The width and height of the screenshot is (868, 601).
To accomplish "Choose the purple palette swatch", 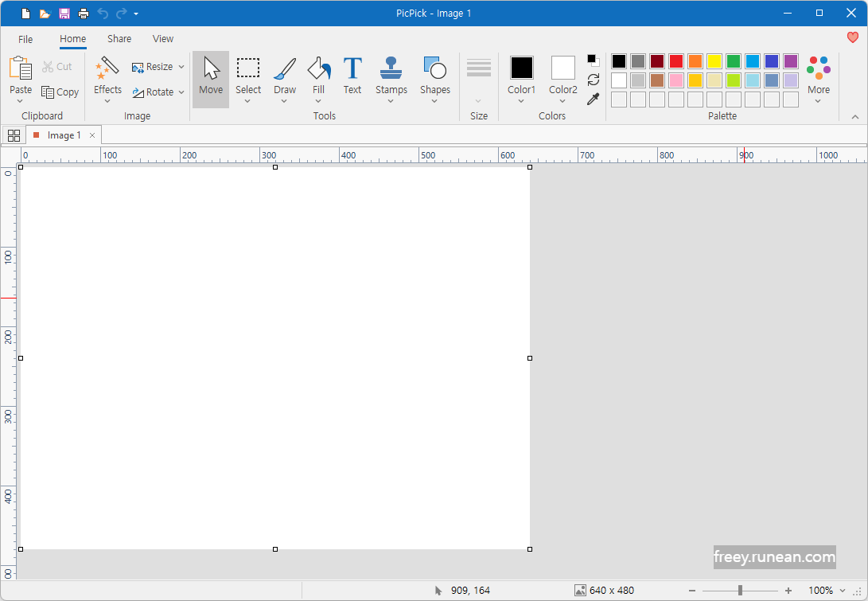I will coord(791,61).
